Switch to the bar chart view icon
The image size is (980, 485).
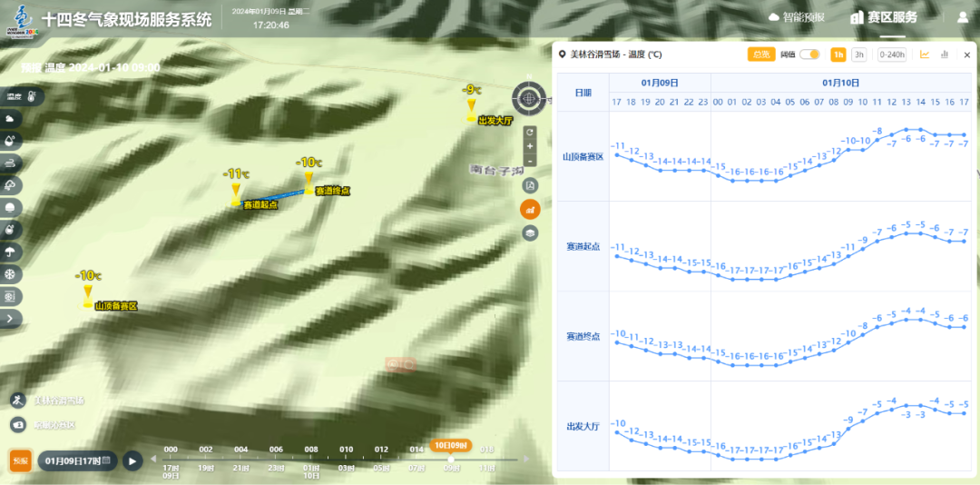pos(945,54)
